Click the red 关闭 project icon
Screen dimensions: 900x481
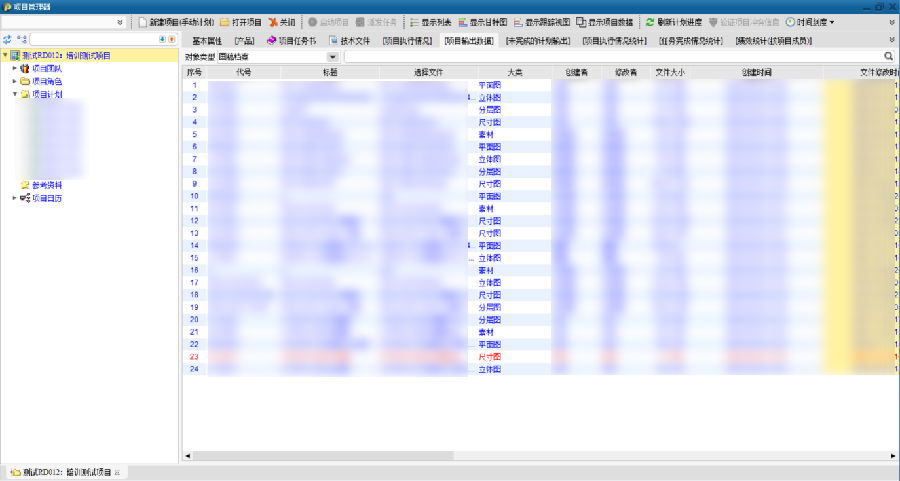[x=273, y=22]
